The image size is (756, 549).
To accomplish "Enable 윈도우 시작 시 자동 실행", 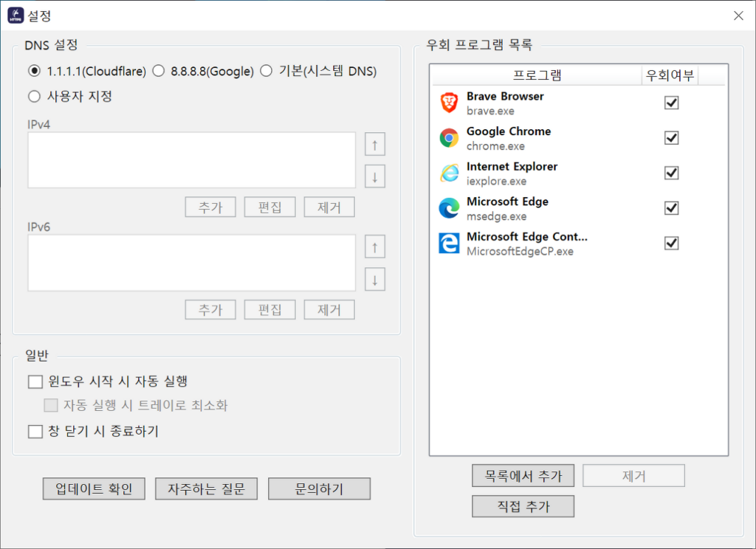I will 35,381.
